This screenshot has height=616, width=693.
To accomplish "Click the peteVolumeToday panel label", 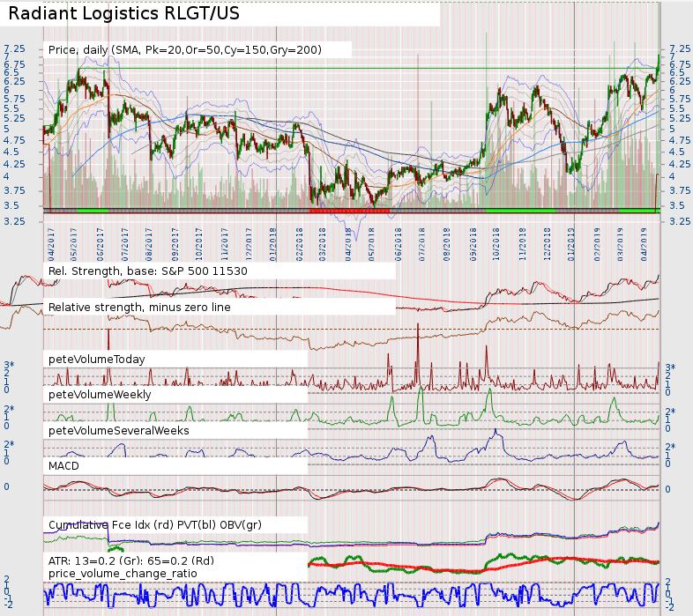I will 96,360.
